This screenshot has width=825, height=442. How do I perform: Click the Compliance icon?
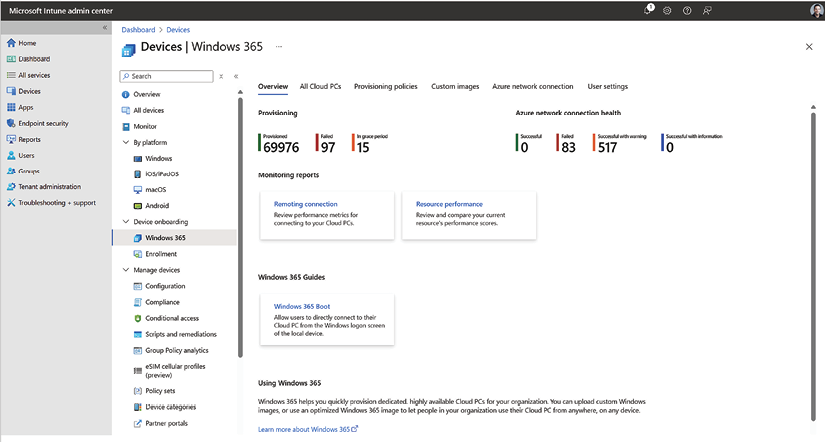point(138,302)
